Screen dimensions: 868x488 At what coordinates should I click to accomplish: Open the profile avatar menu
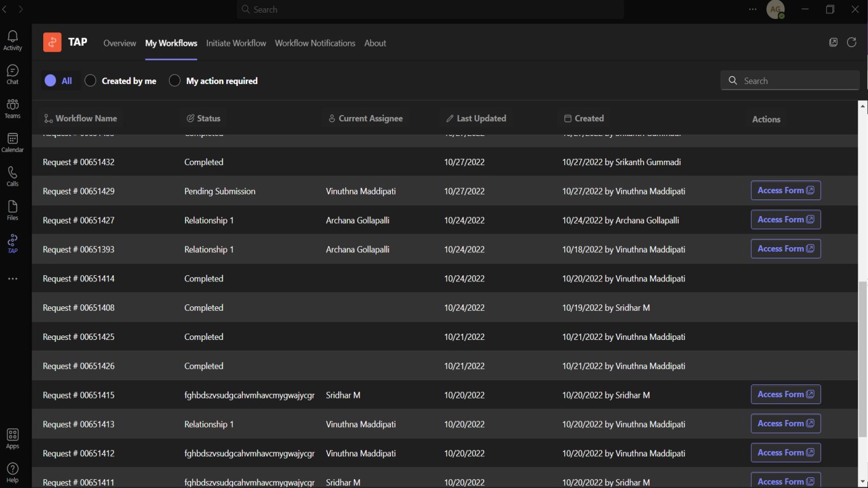tap(775, 10)
